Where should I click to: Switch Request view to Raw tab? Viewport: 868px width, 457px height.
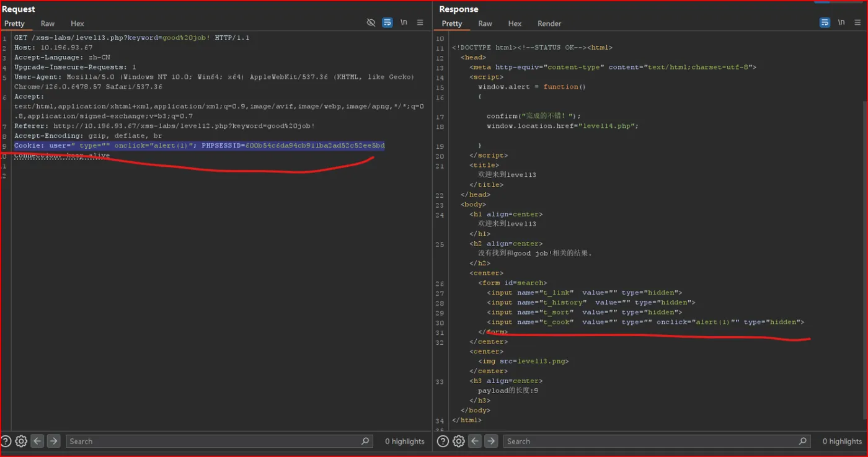tap(48, 24)
